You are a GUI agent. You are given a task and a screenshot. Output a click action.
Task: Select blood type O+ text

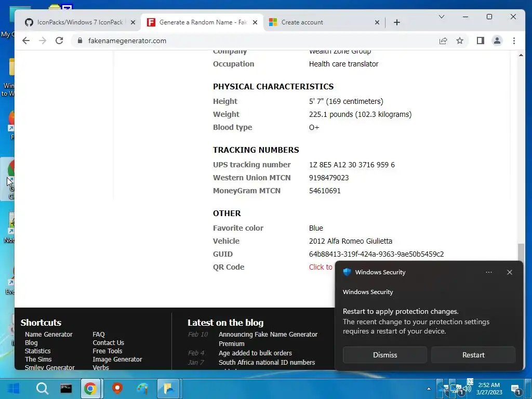(x=314, y=127)
